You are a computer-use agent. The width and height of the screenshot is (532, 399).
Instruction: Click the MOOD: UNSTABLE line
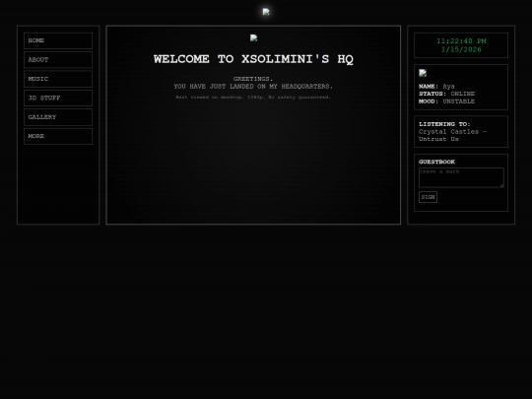[x=446, y=101]
